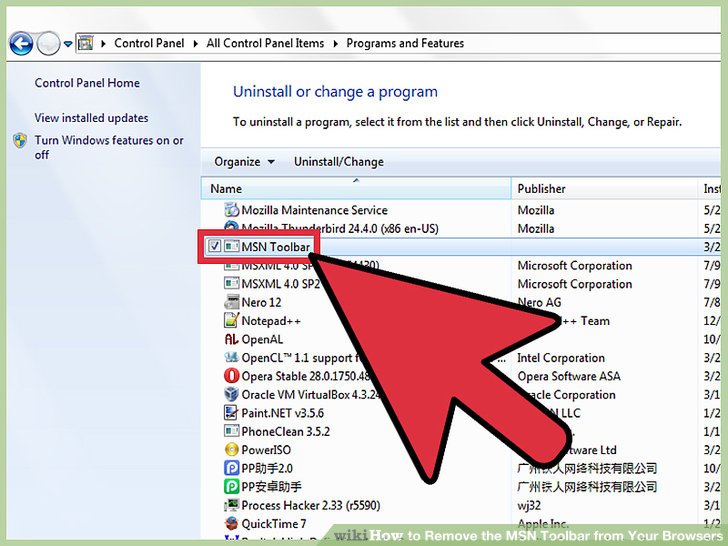Screen dimensions: 728x546
Task: Select PowerISO program name
Action: (266, 450)
